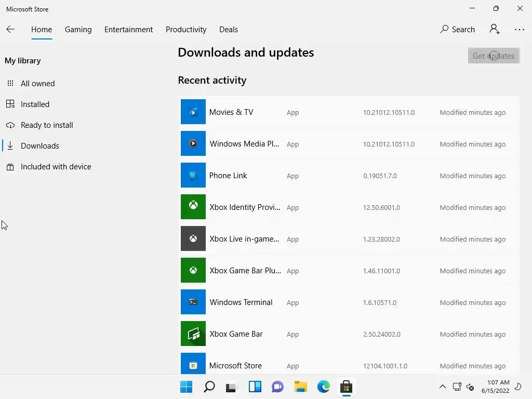Click the Xbox Identity Provider icon

[x=193, y=207]
